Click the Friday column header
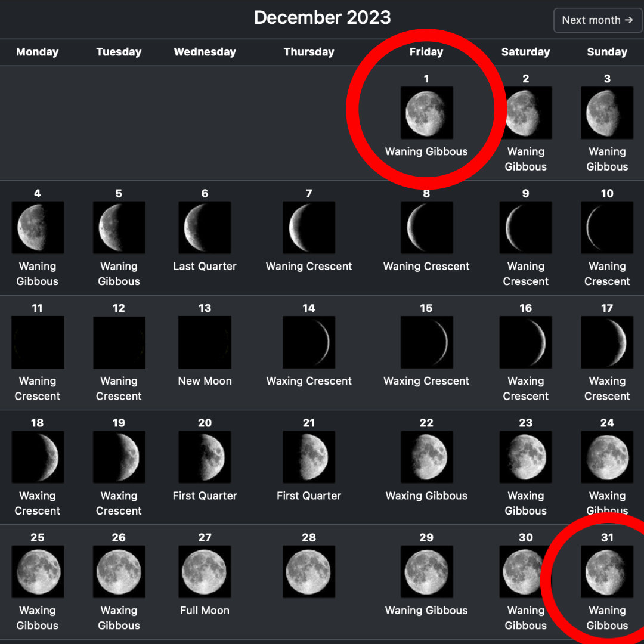Image resolution: width=644 pixels, height=644 pixels. click(426, 52)
